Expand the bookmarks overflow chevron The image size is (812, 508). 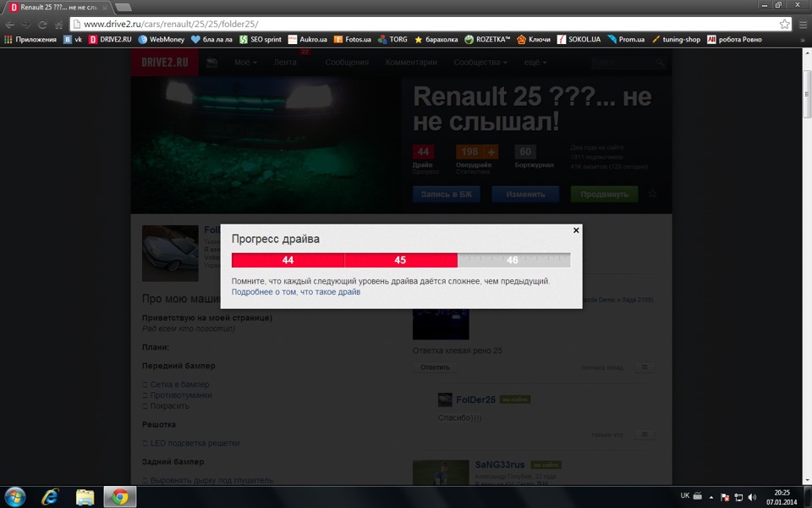[803, 40]
